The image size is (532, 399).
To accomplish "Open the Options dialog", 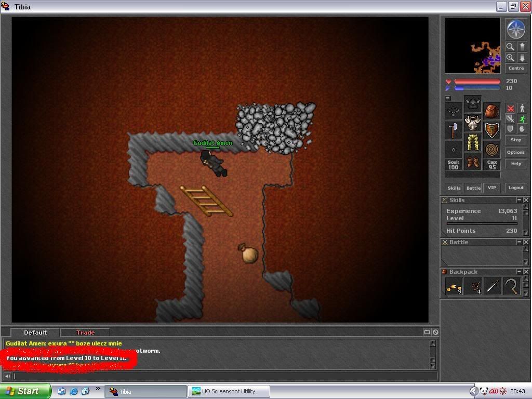I will pyautogui.click(x=516, y=152).
